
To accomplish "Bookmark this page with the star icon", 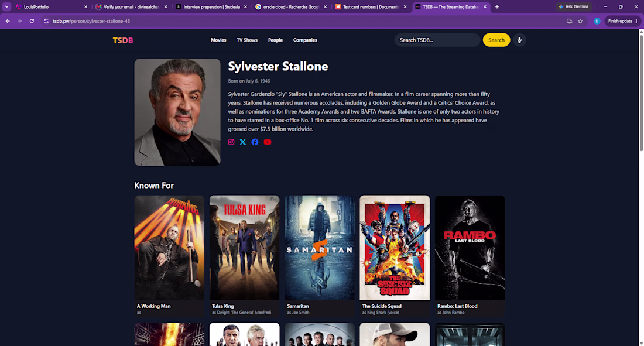I will [580, 21].
